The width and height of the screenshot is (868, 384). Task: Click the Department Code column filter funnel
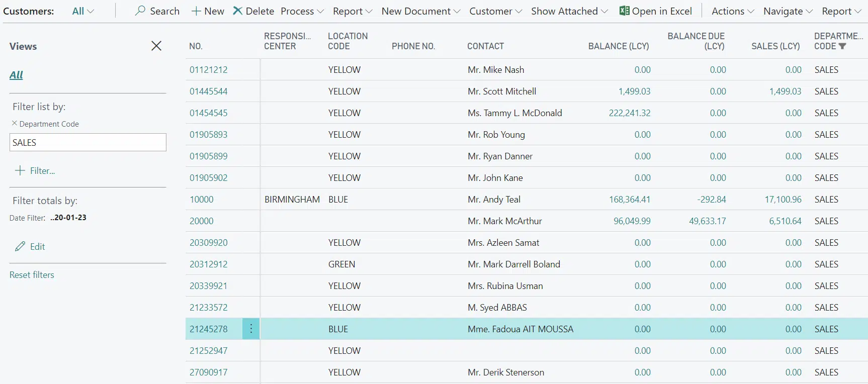tap(842, 46)
